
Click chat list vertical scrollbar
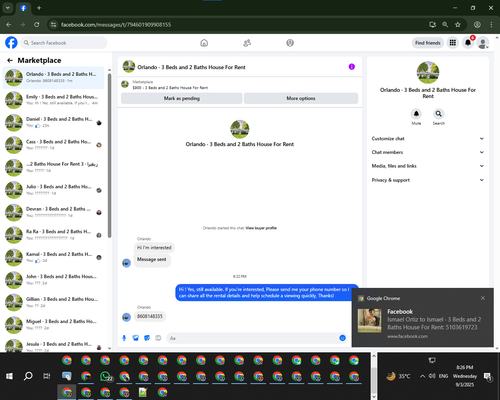[109, 155]
